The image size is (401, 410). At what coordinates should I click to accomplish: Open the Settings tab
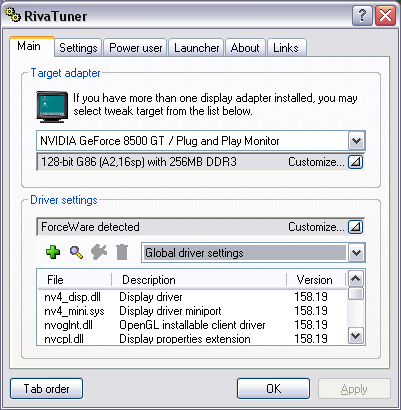[78, 48]
